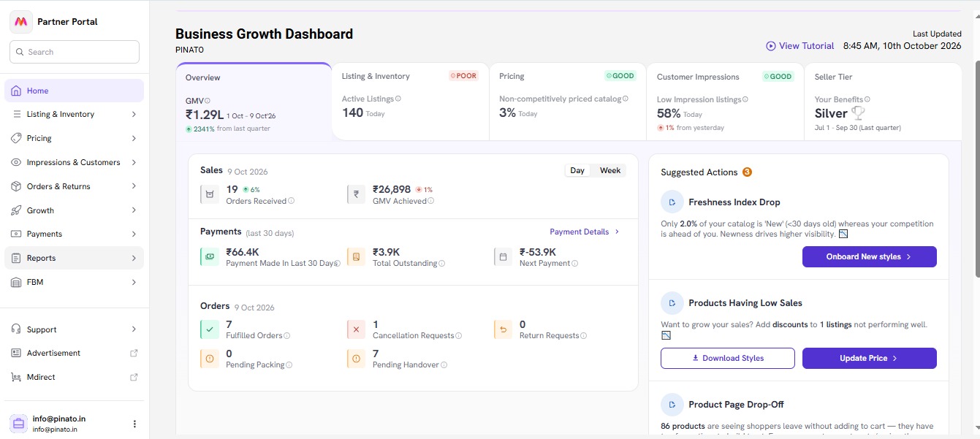Open the Listing & Inventory dashboard tab
This screenshot has height=439, width=980.
coord(410,102)
